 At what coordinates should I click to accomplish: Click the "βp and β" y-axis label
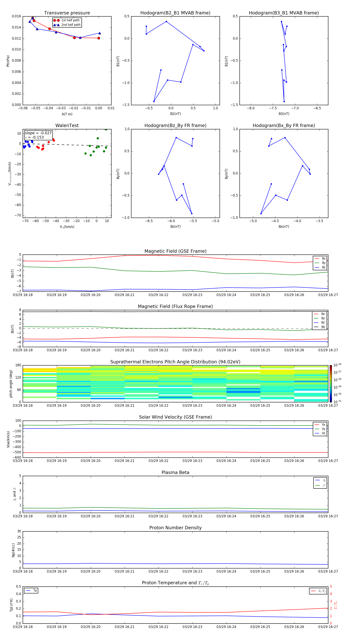pos(14,494)
